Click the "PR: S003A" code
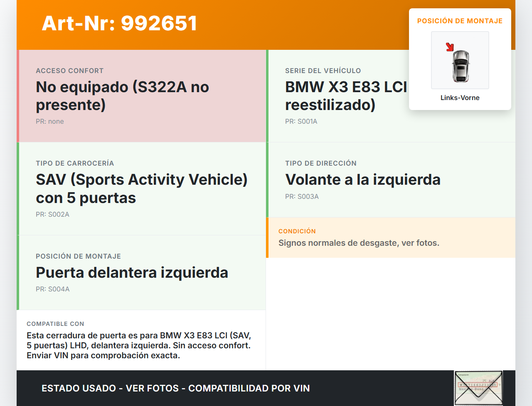Image resolution: width=532 pixels, height=406 pixels. pyautogui.click(x=302, y=196)
